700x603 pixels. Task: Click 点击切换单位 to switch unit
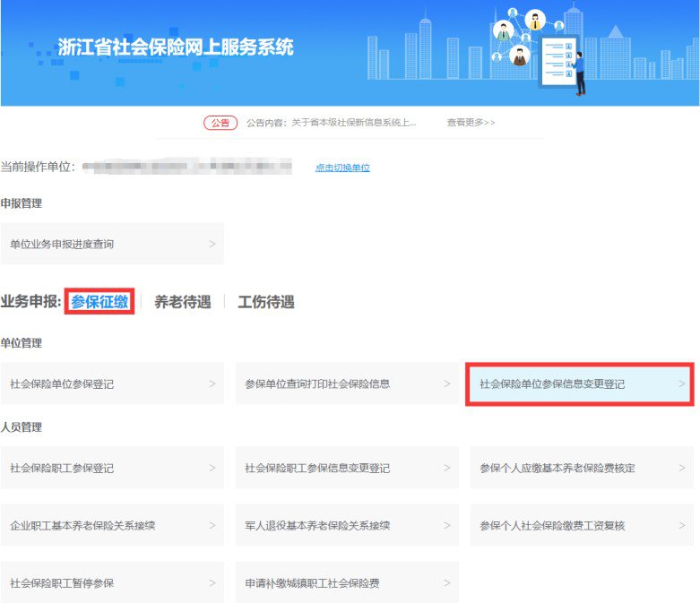[342, 168]
